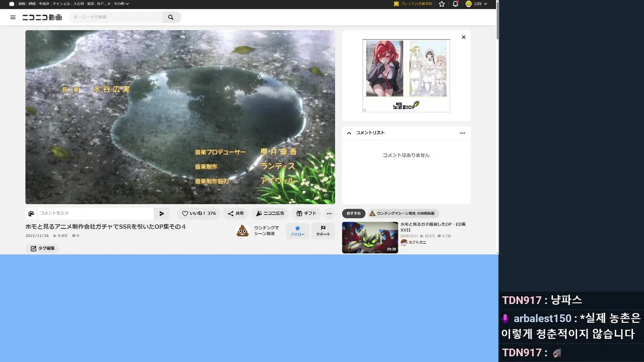Open 動画 in the top bar

click(x=22, y=4)
